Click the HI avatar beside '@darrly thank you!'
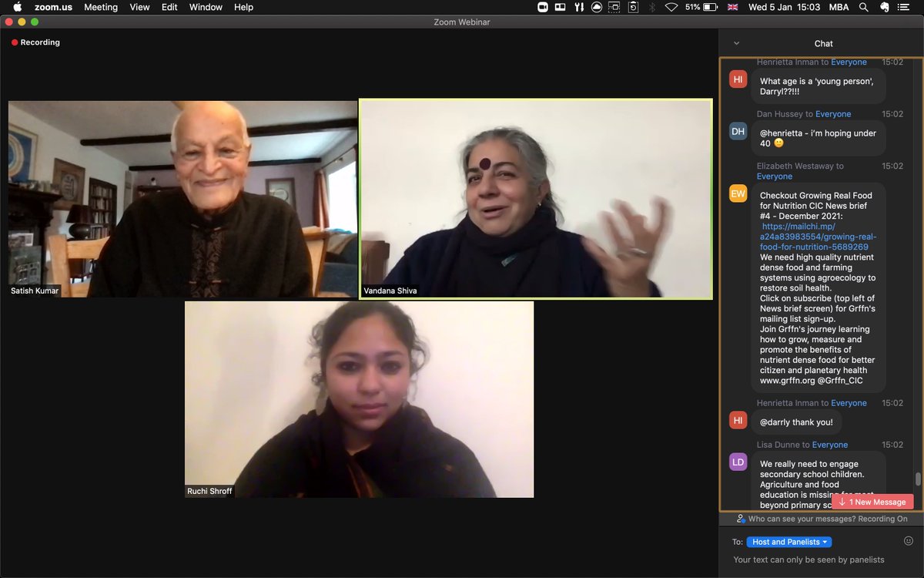 (738, 420)
